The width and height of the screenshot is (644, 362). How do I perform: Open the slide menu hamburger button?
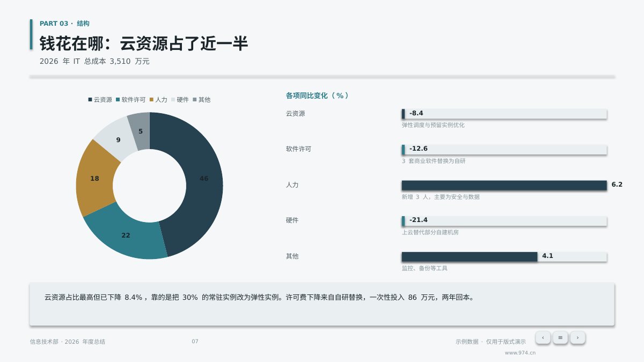(560, 337)
